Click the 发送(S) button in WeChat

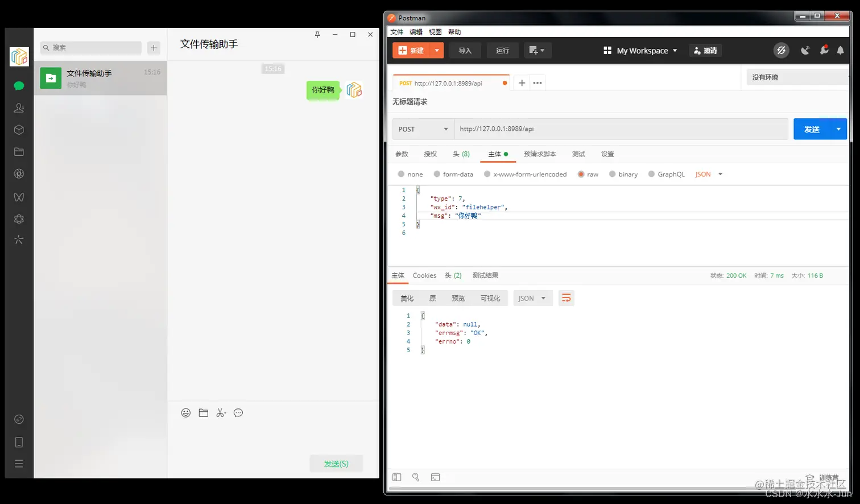click(x=336, y=464)
